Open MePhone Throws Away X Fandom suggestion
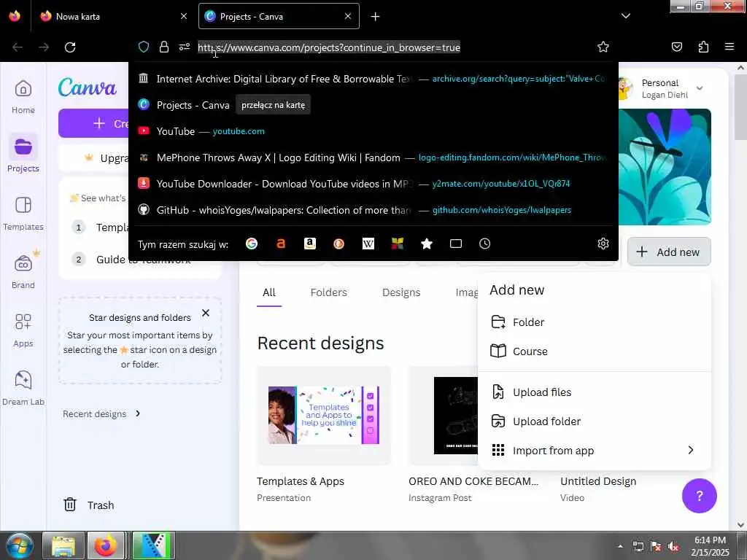Screen dimensions: 747x560 pyautogui.click(x=373, y=157)
